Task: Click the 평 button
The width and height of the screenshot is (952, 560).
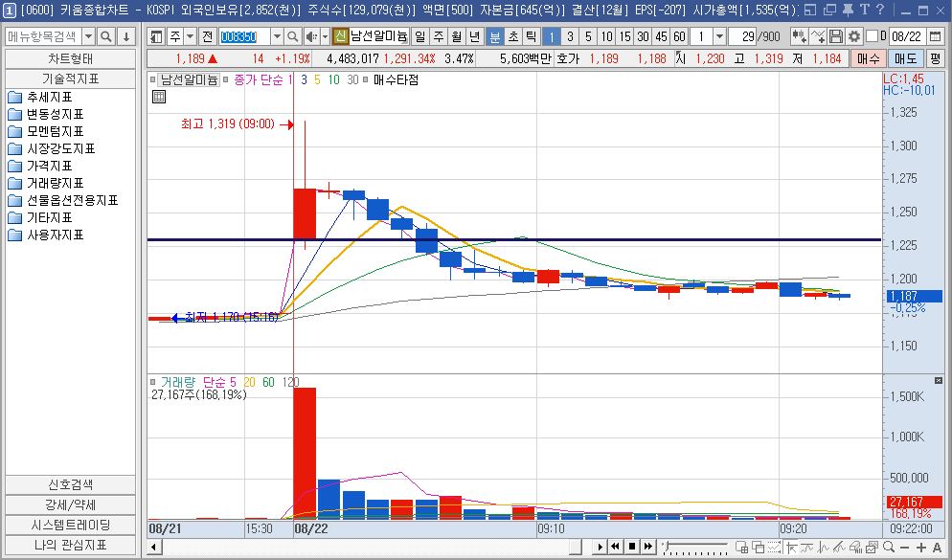Action: tap(935, 58)
